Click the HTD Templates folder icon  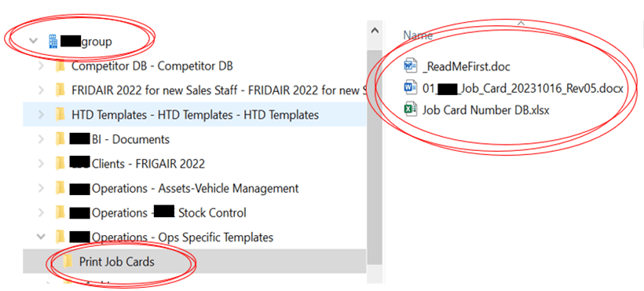tap(60, 115)
